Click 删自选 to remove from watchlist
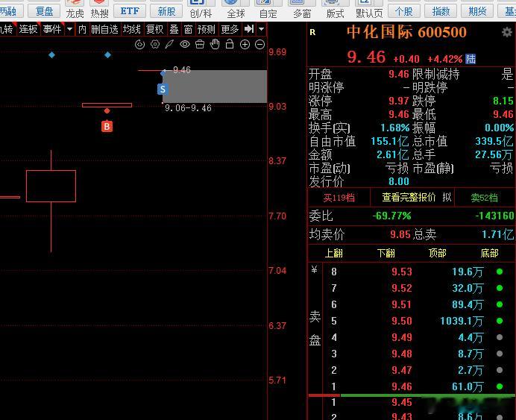The image size is (516, 420). (x=104, y=29)
